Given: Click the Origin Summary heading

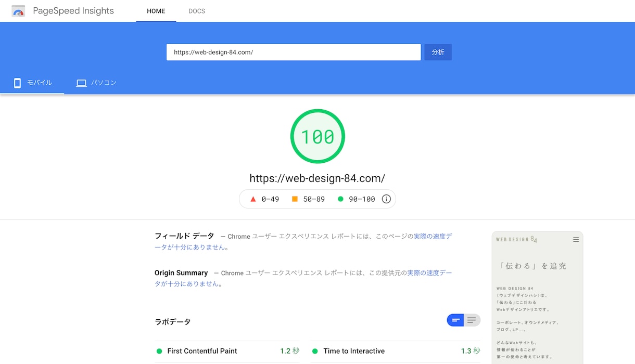Looking at the screenshot, I should tap(181, 273).
